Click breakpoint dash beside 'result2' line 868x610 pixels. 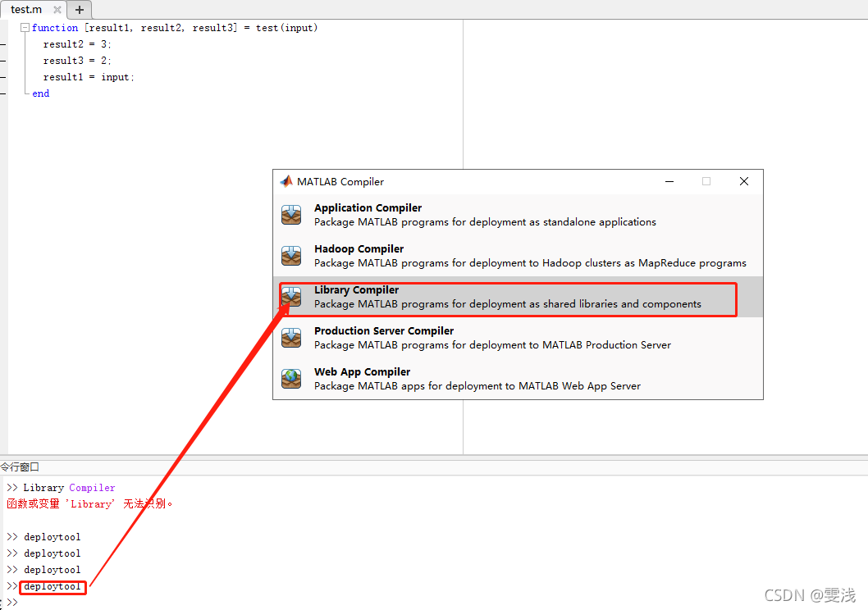[2, 44]
